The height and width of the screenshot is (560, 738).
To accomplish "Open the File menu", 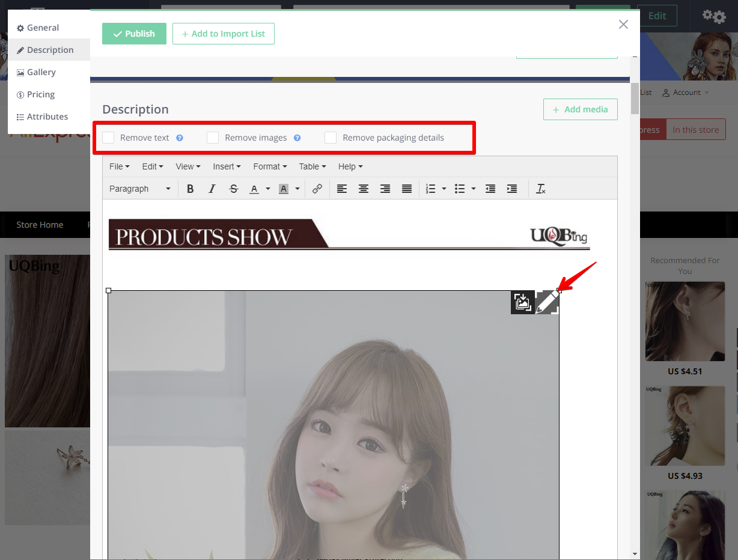I will pyautogui.click(x=119, y=166).
